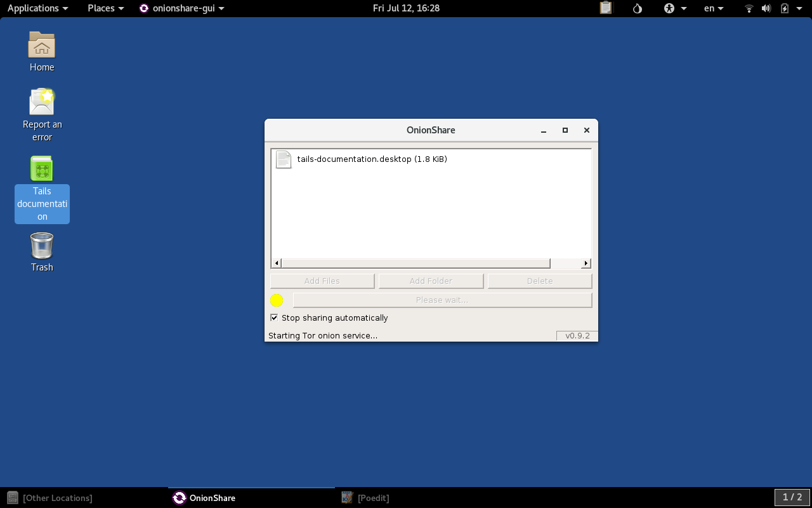Viewport: 812px width, 508px height.
Task: Open the Home folder desktop icon
Action: 42,45
